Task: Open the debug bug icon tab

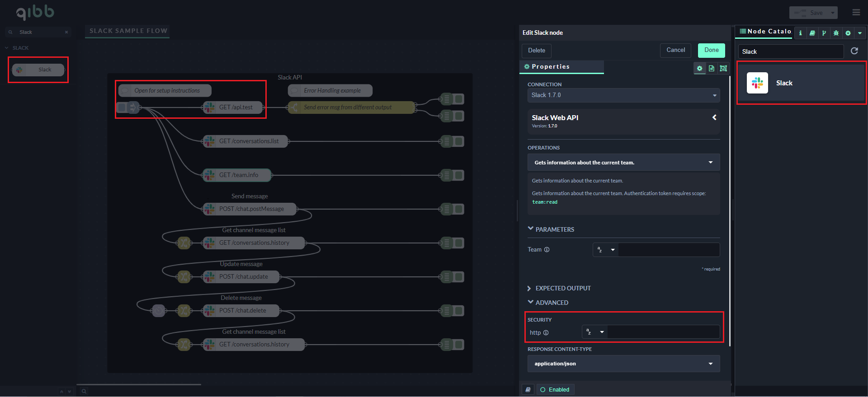Action: tap(836, 33)
